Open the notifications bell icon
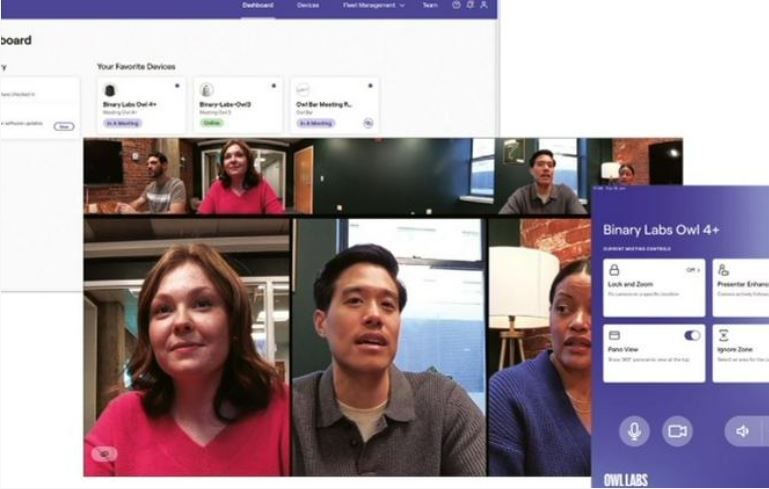 (470, 5)
